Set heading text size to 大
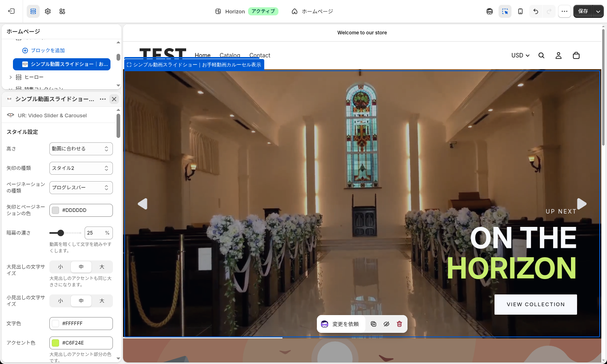Viewport: 607px width, 364px height. 102,267
